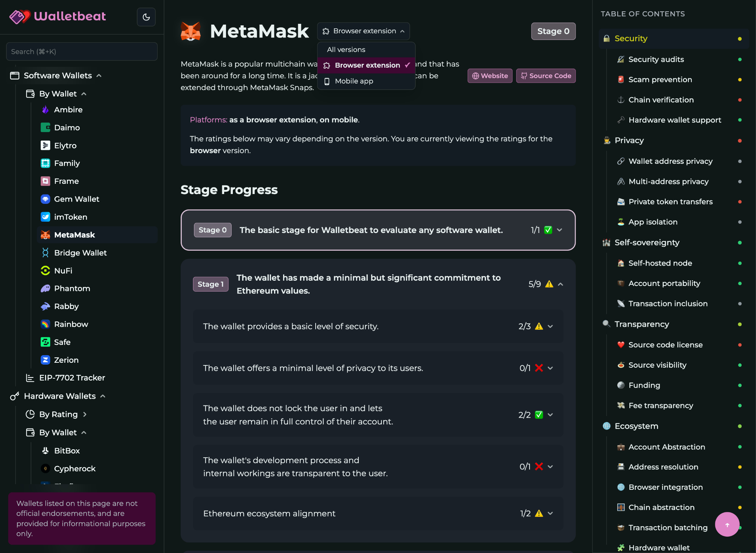Open Safe wallet in sidebar
The width and height of the screenshot is (756, 553).
[x=62, y=342]
